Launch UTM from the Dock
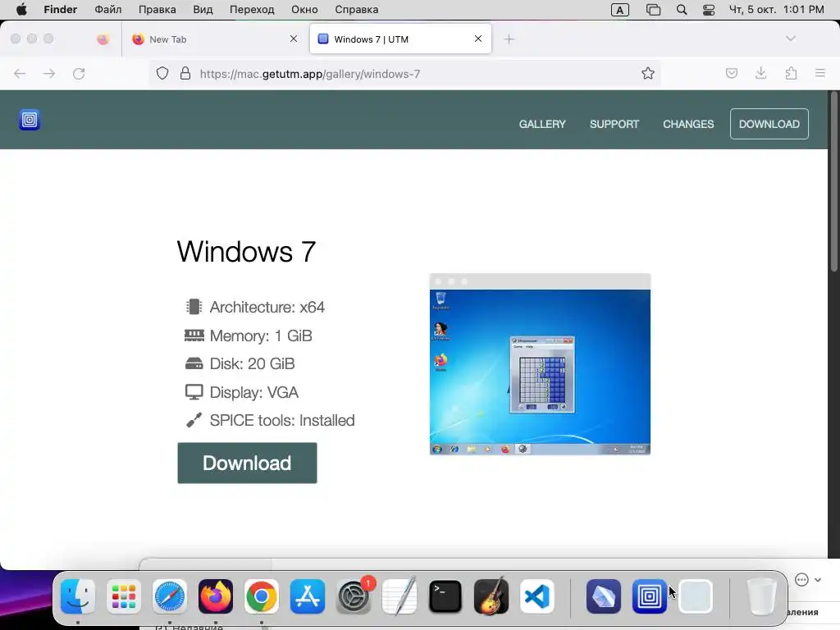Image resolution: width=840 pixels, height=630 pixels. pos(650,596)
